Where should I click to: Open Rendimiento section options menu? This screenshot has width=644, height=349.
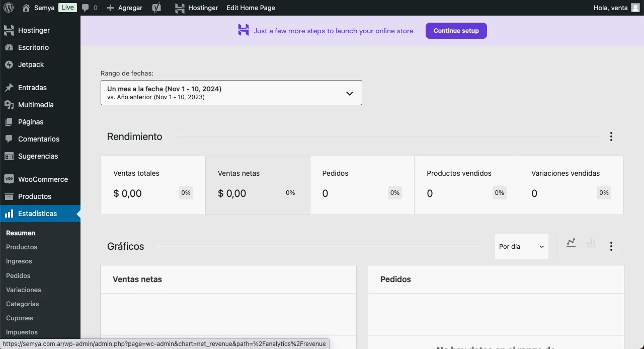tap(611, 136)
